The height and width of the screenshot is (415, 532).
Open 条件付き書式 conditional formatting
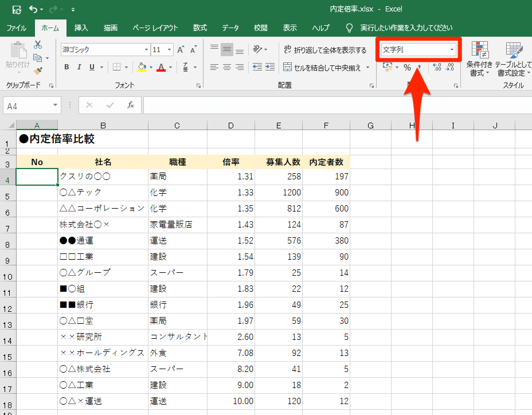click(479, 59)
